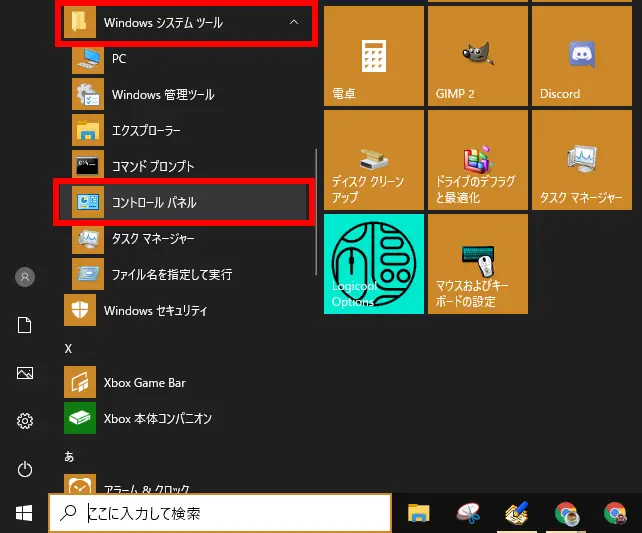
Task: Launch エクスプローラー icon in app list
Action: pyautogui.click(x=88, y=130)
